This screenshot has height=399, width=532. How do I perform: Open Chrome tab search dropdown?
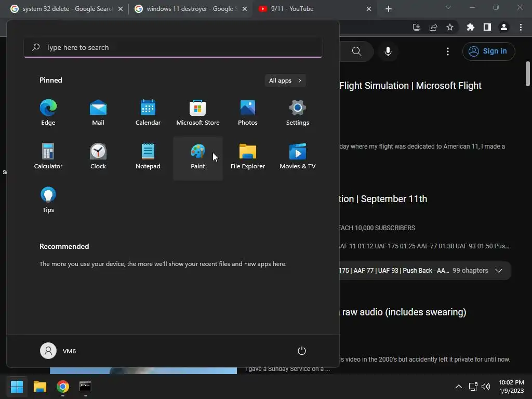448,7
